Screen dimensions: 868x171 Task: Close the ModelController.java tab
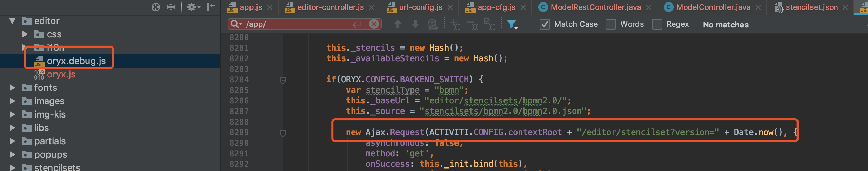[758, 7]
